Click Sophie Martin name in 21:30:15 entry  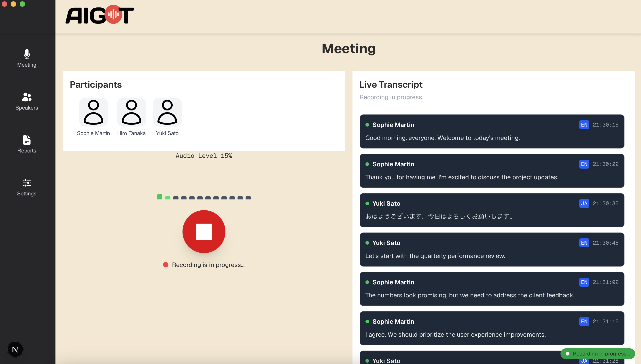tap(393, 125)
